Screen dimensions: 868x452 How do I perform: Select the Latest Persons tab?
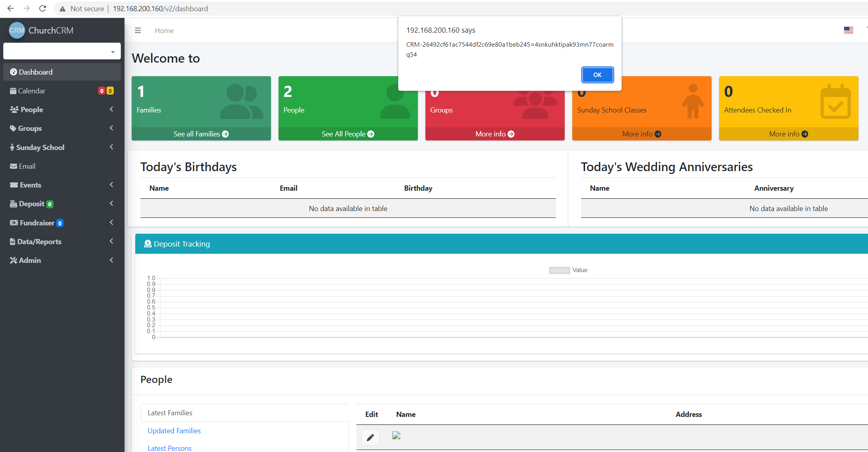coord(169,448)
